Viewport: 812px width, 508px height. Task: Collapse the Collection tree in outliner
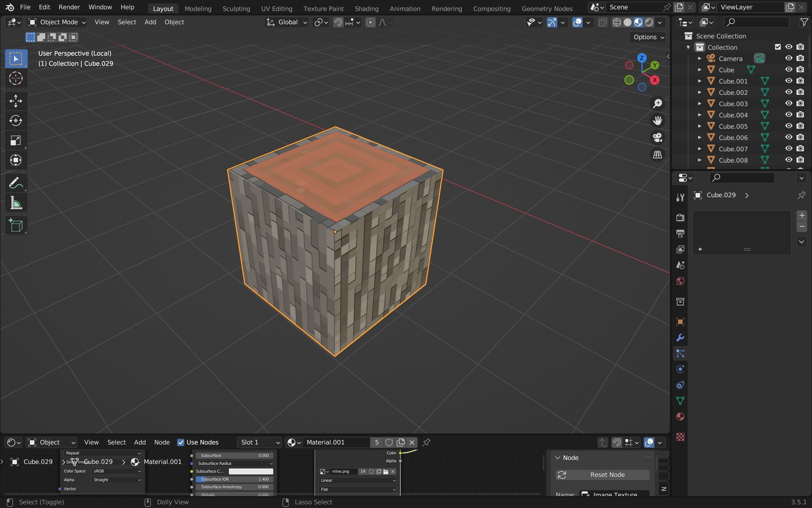[688, 47]
